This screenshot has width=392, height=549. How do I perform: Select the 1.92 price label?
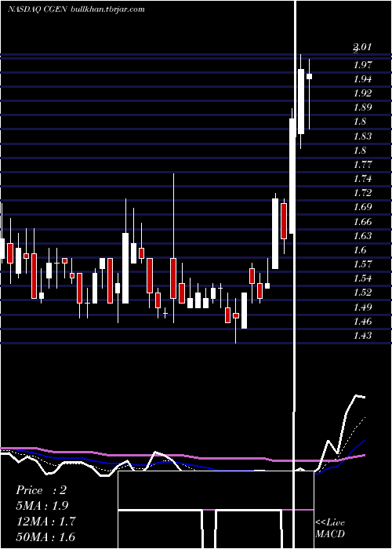pyautogui.click(x=362, y=93)
